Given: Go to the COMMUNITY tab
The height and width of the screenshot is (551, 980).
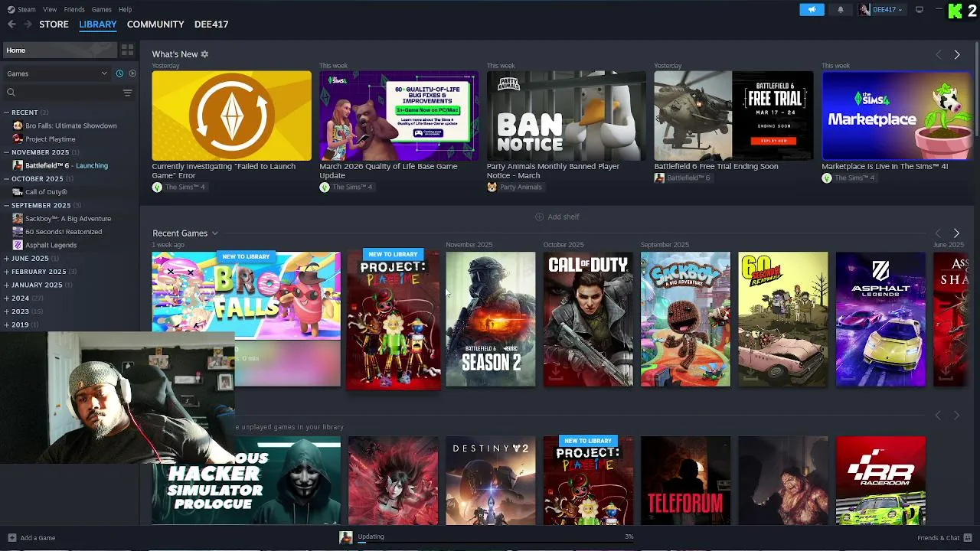Looking at the screenshot, I should pyautogui.click(x=155, y=24).
